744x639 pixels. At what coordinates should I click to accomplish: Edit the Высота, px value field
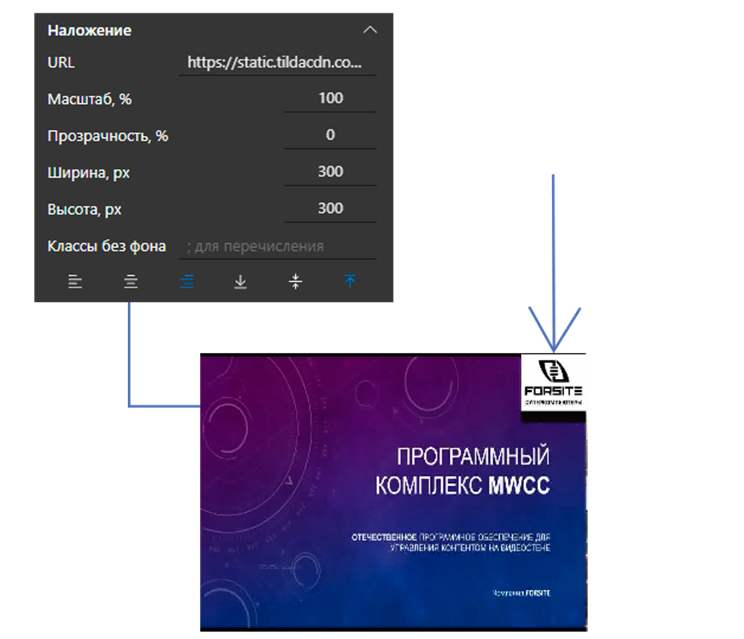coord(330,209)
